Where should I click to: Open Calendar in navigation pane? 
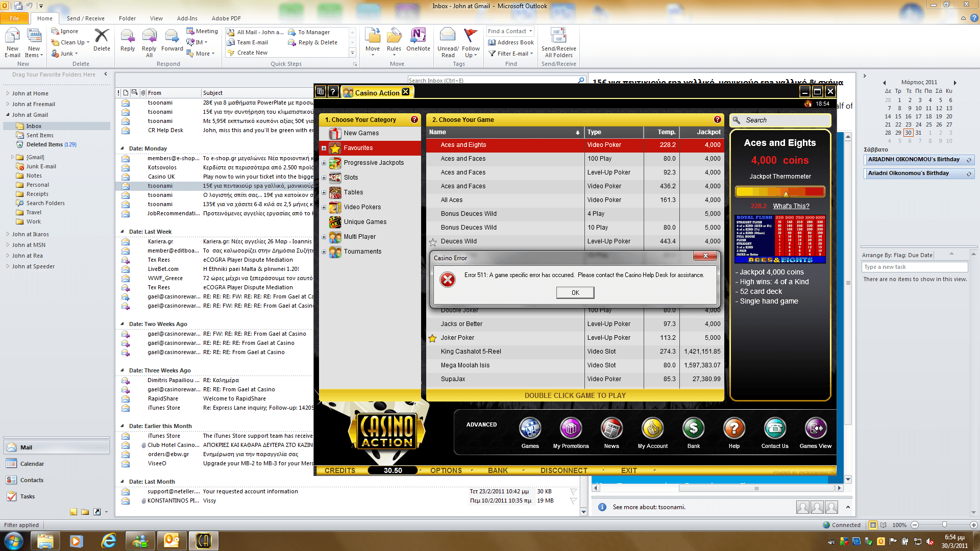click(x=32, y=464)
